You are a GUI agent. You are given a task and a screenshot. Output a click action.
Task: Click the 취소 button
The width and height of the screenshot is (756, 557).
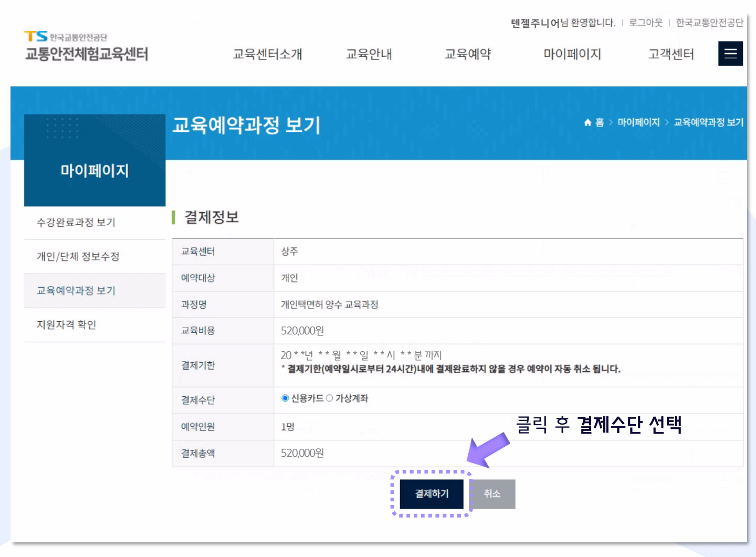[x=492, y=493]
